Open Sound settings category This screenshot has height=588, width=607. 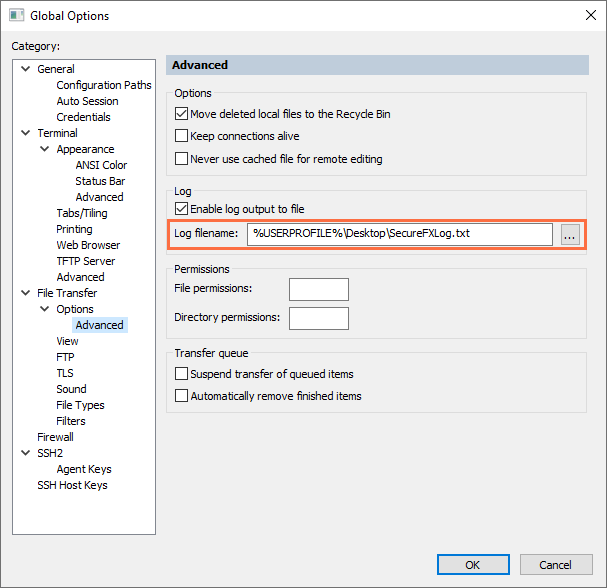[71, 389]
